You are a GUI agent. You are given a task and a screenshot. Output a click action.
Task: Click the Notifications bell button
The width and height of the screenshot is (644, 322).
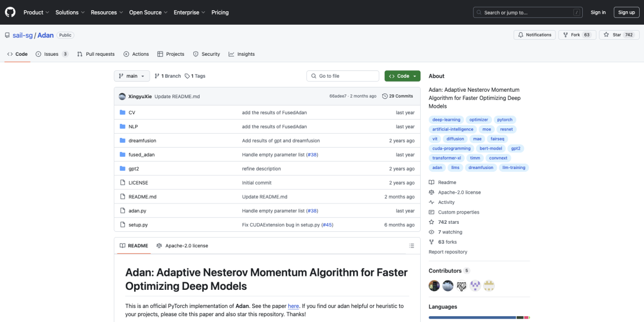[535, 35]
